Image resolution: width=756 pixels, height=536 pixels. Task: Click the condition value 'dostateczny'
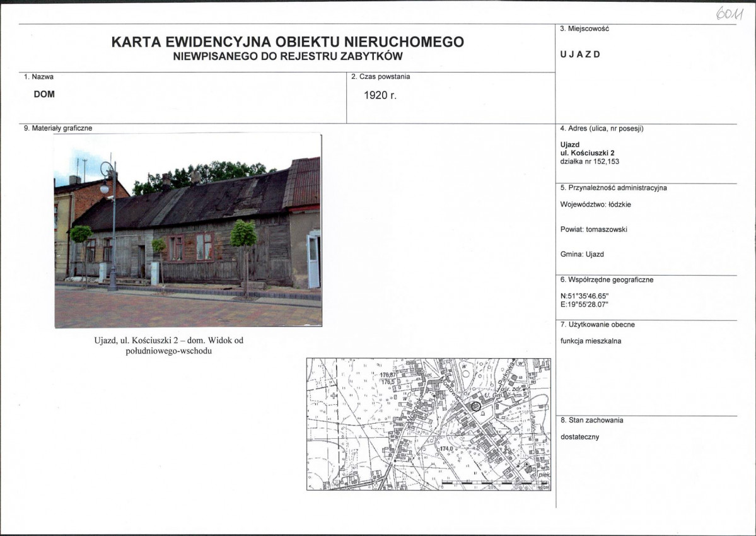[x=579, y=437]
